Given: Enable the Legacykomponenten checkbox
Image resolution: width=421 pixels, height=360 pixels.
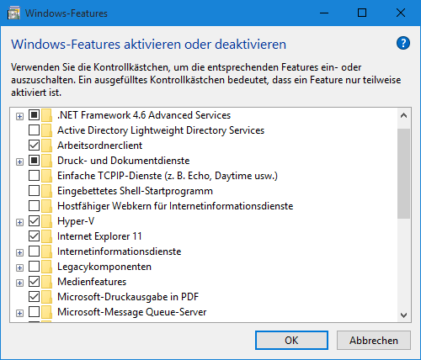Looking at the screenshot, I should tap(34, 266).
